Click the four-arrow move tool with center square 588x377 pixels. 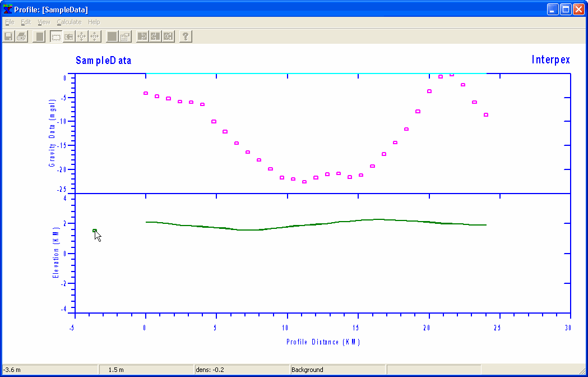(81, 36)
